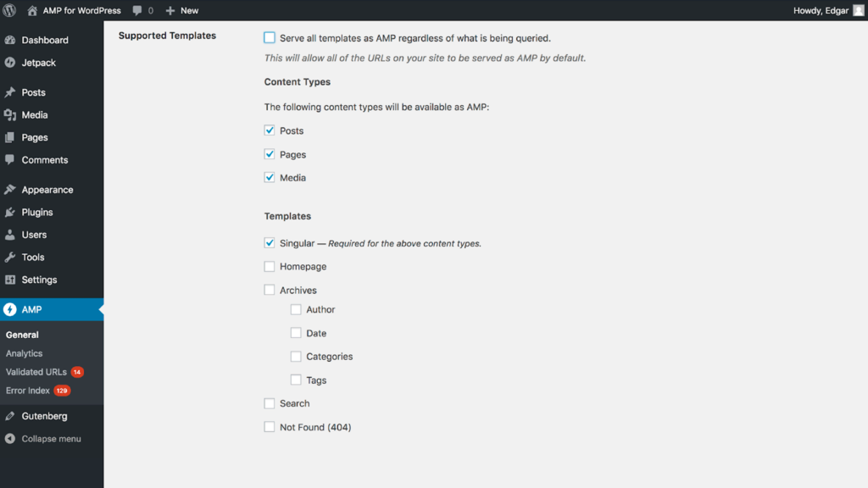This screenshot has width=868, height=488.
Task: Click the AMP lightning bolt icon
Action: tap(10, 309)
